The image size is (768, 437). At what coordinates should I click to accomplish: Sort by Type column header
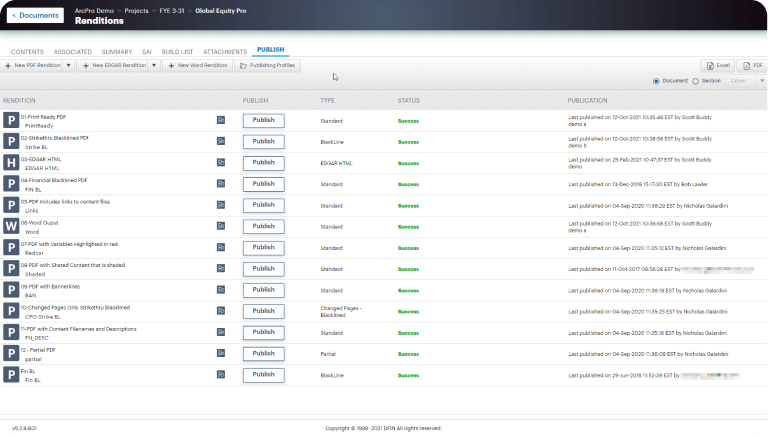click(327, 100)
